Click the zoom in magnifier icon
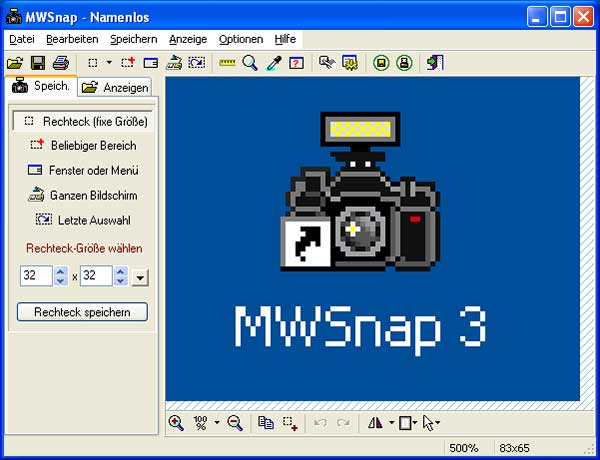The image size is (600, 460). (176, 423)
